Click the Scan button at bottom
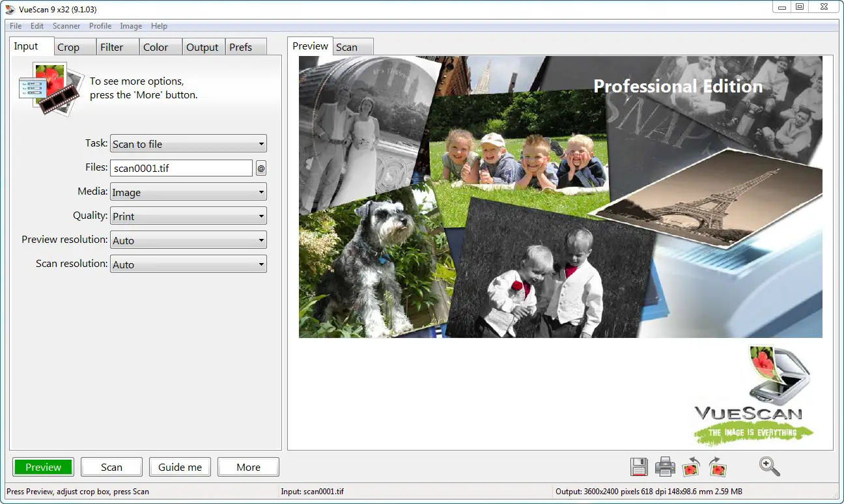This screenshot has width=844, height=504. pos(111,467)
